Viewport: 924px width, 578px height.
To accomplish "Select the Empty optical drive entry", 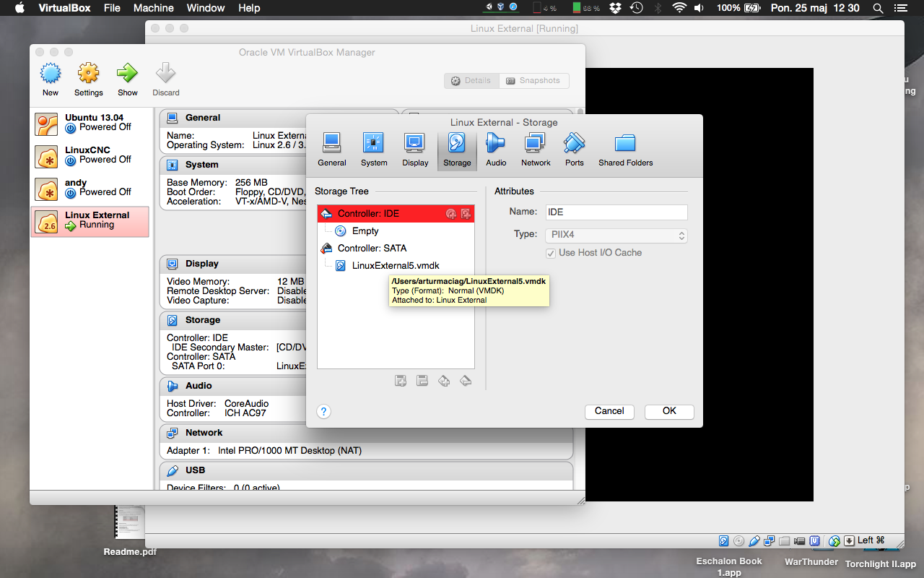I will pyautogui.click(x=365, y=231).
